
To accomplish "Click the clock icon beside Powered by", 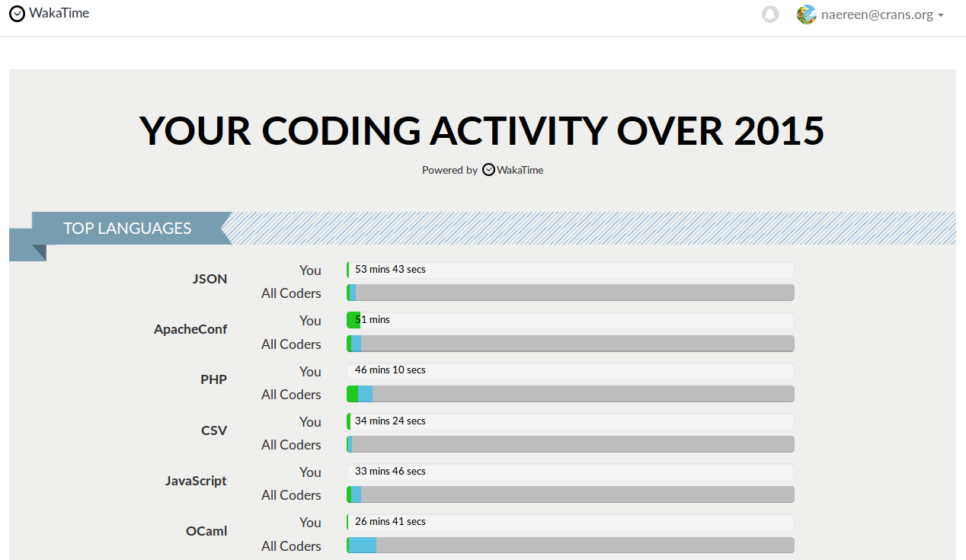I will click(x=489, y=170).
